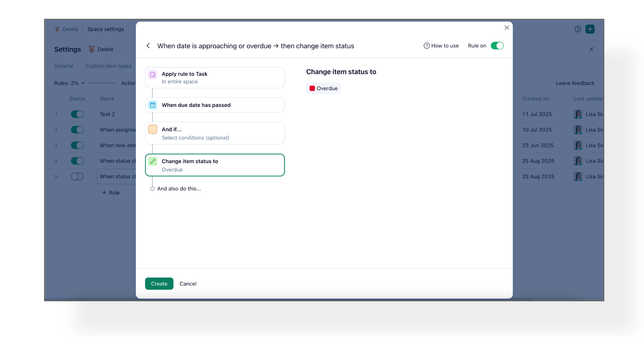Click the green Change item status icon
The image size is (644, 337).
pos(153,161)
